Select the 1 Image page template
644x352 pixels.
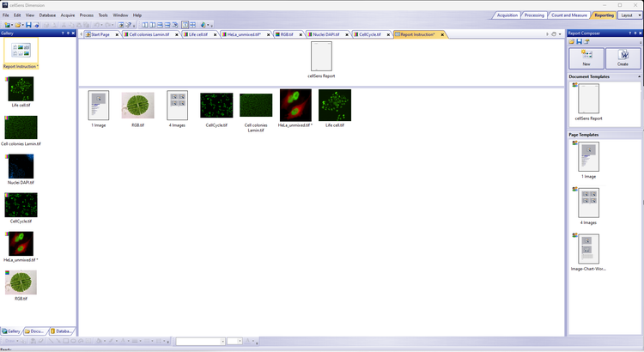coord(588,160)
